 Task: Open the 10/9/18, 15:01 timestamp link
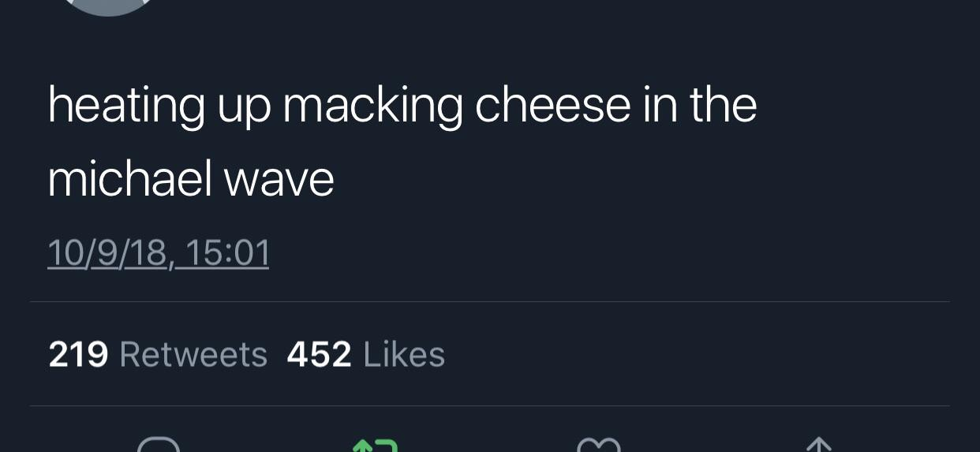coord(159,253)
